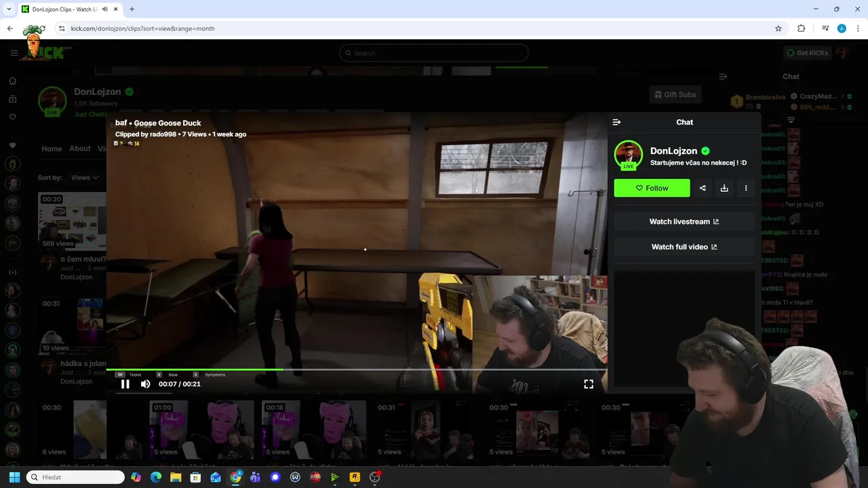Open the 01:00 clip thumbnail

coord(201,429)
